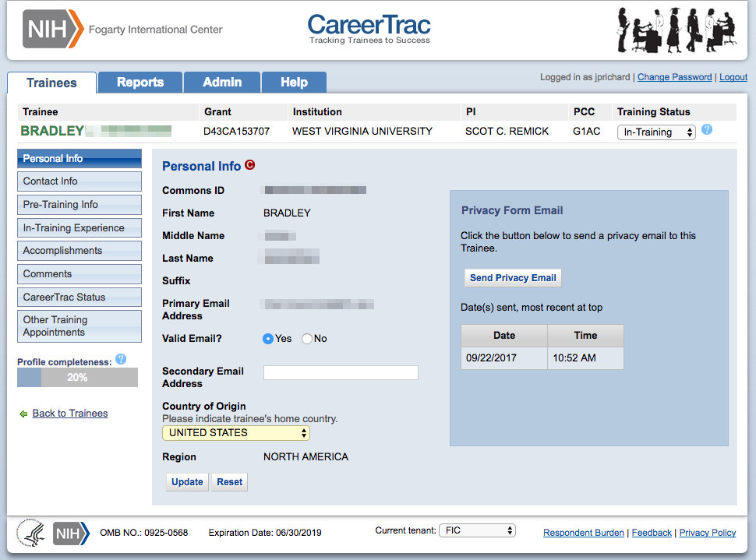The width and height of the screenshot is (756, 560).
Task: Open In-Training Experience section
Action: coord(79,228)
